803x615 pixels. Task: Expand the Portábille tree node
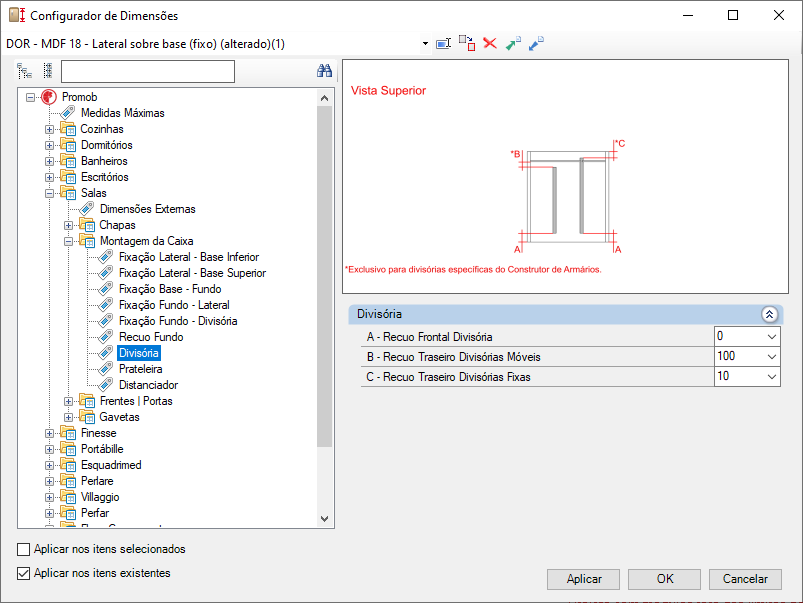(50, 450)
